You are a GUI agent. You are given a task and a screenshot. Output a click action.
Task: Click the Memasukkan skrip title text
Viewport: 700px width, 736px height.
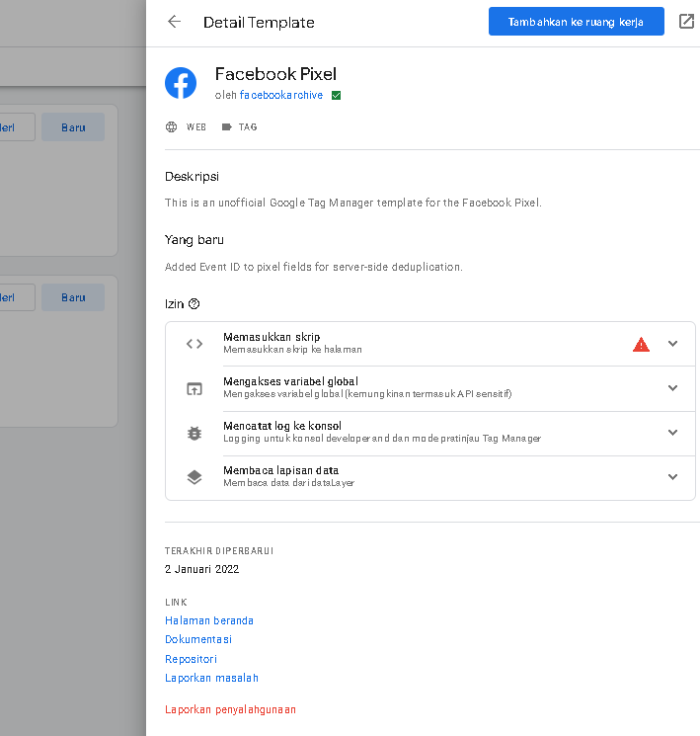tap(272, 337)
